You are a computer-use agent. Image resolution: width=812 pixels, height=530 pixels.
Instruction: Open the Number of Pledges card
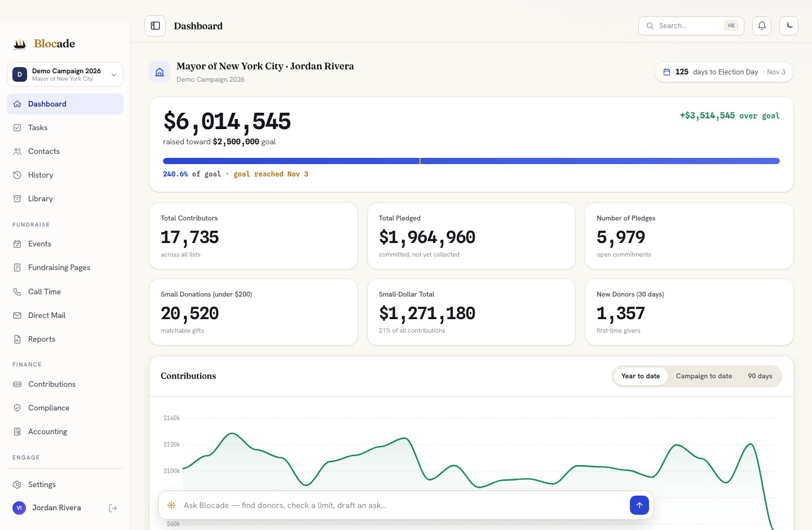coord(689,236)
